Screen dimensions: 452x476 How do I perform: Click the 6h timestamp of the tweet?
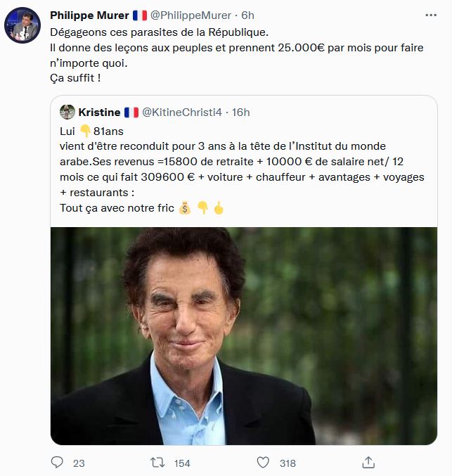[x=247, y=15]
